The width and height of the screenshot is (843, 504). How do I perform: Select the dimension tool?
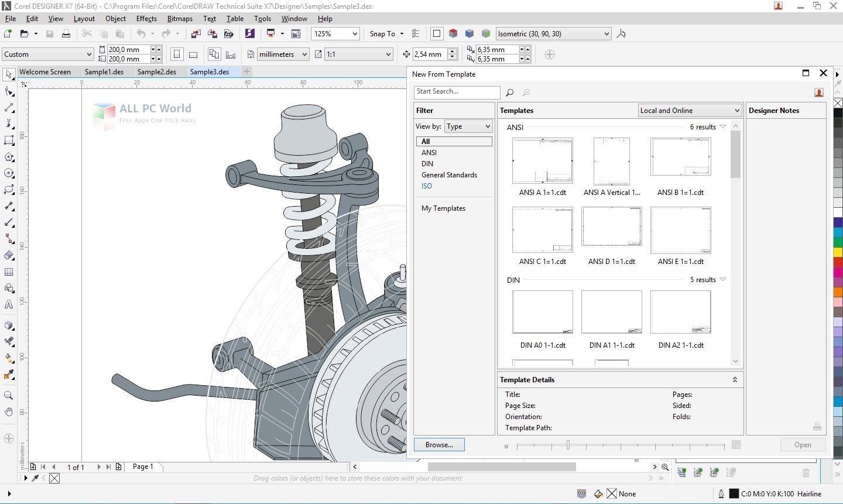[x=9, y=206]
